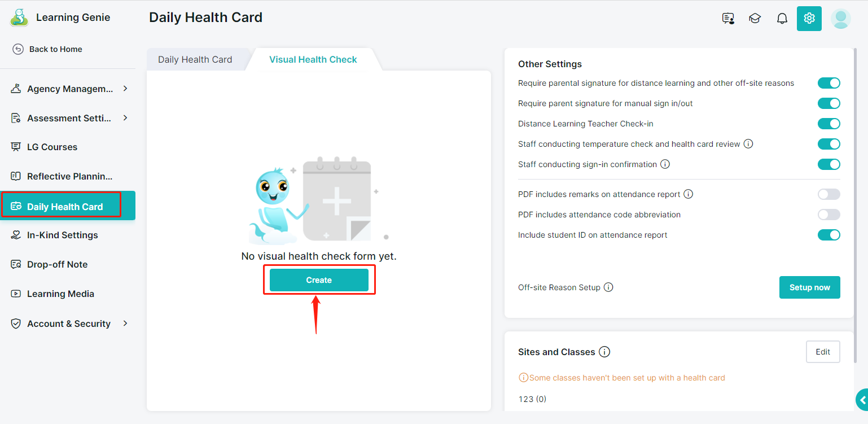This screenshot has height=424, width=868.
Task: Click info icon beside sign-in confirmation setting
Action: [665, 164]
